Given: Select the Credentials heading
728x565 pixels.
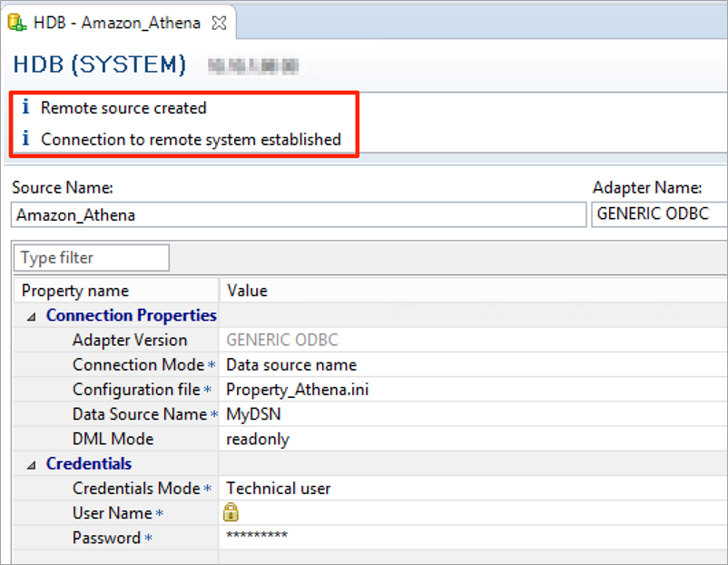Looking at the screenshot, I should 89,463.
